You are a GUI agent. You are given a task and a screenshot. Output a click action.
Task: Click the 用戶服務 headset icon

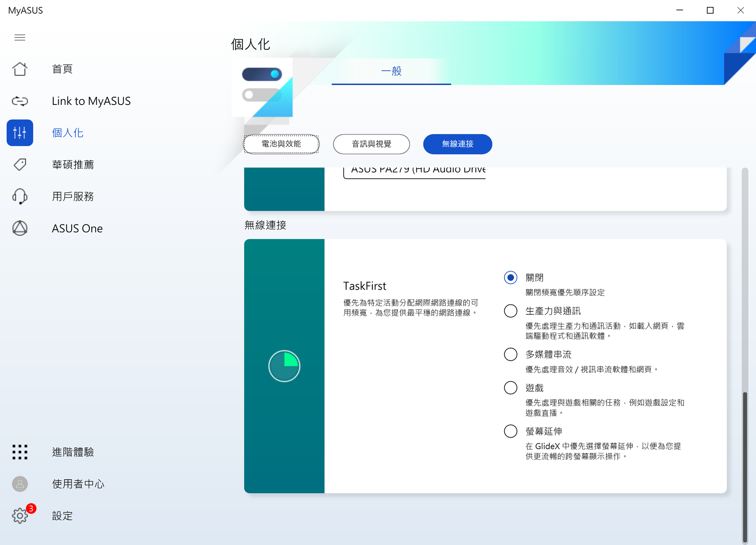click(x=20, y=196)
